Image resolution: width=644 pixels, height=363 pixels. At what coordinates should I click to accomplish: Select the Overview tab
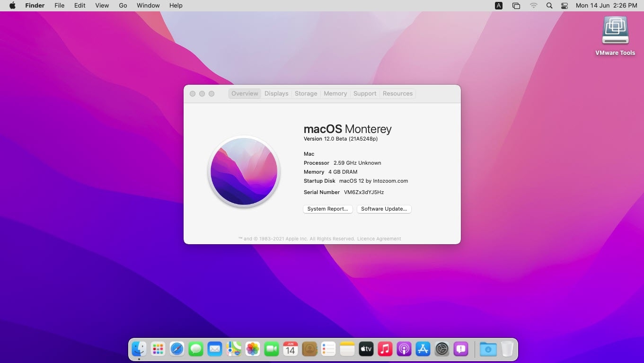[245, 94]
